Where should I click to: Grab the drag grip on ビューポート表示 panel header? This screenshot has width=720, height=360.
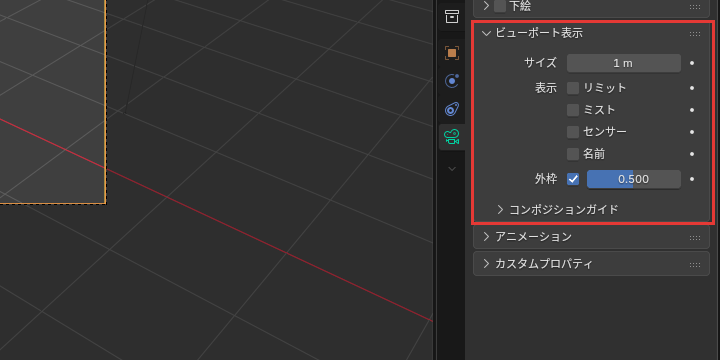click(695, 34)
